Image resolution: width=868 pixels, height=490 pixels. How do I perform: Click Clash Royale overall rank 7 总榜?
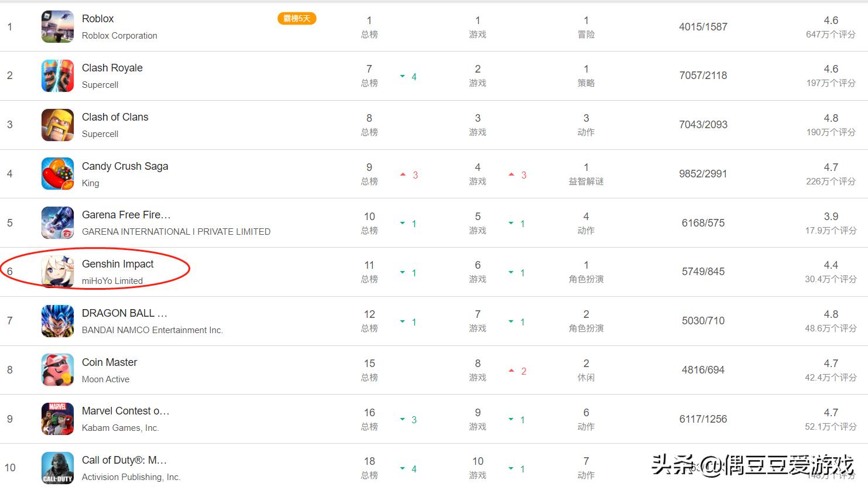point(369,76)
